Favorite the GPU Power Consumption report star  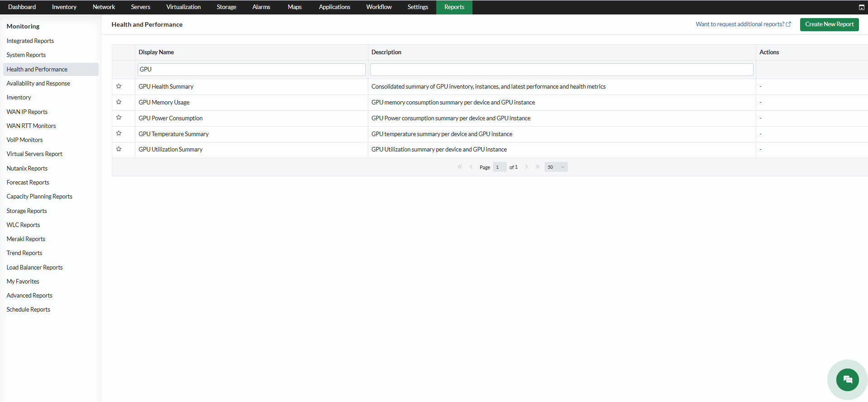point(119,117)
